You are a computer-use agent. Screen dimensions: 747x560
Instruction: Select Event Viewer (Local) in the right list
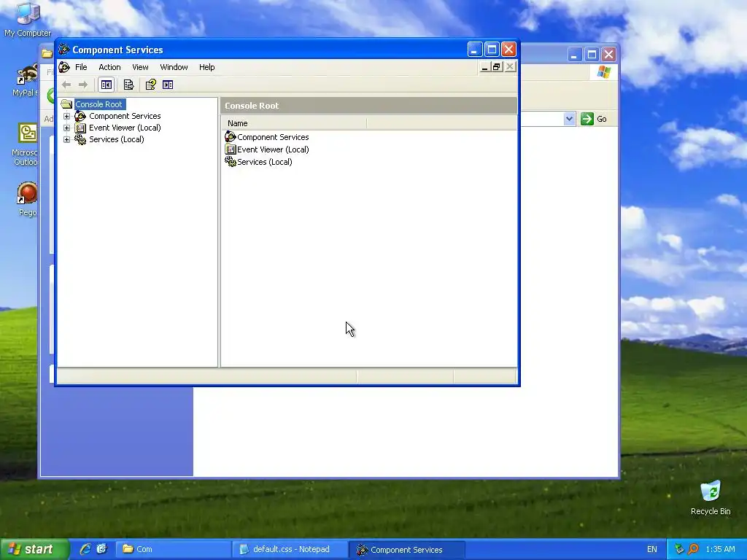[x=273, y=149]
